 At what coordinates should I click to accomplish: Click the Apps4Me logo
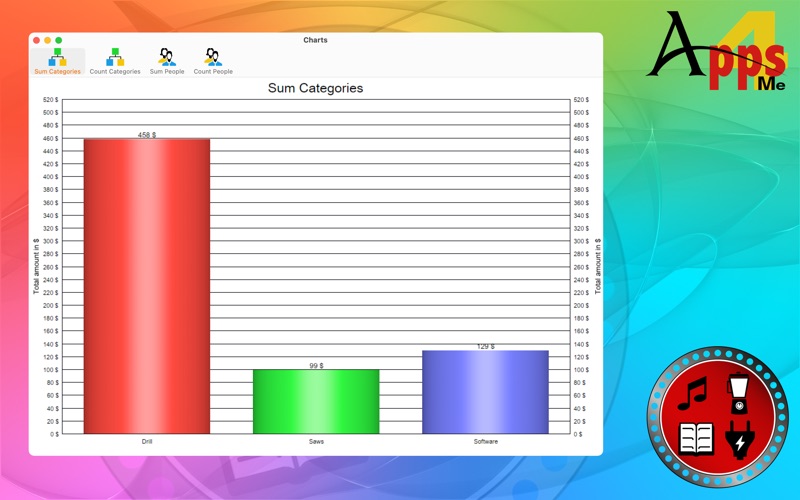pos(717,51)
